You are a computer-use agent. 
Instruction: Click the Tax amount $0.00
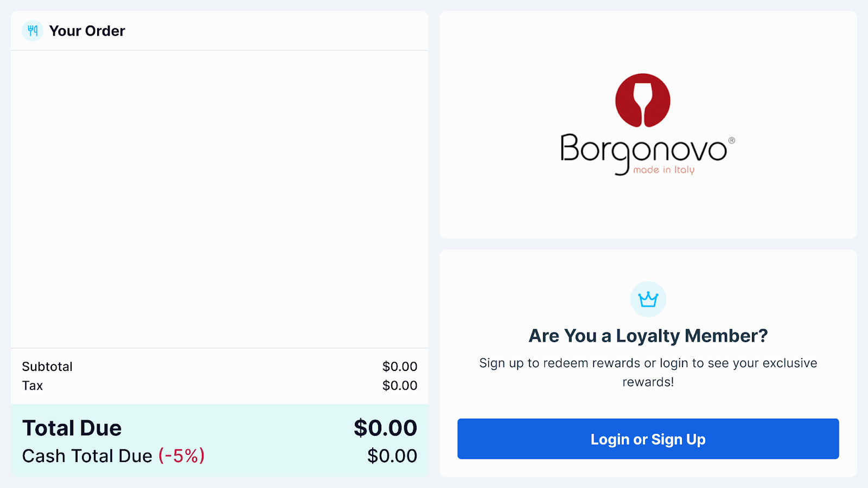point(399,386)
